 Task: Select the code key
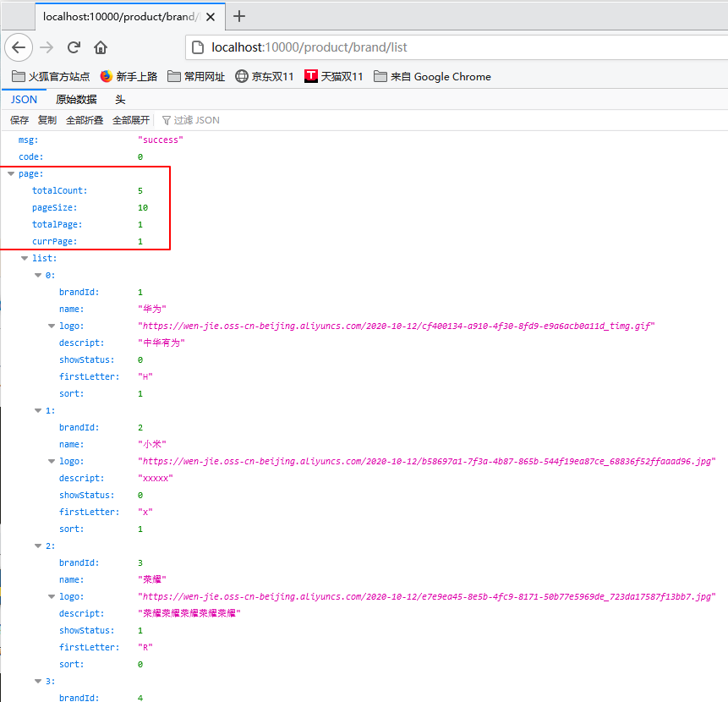point(30,157)
